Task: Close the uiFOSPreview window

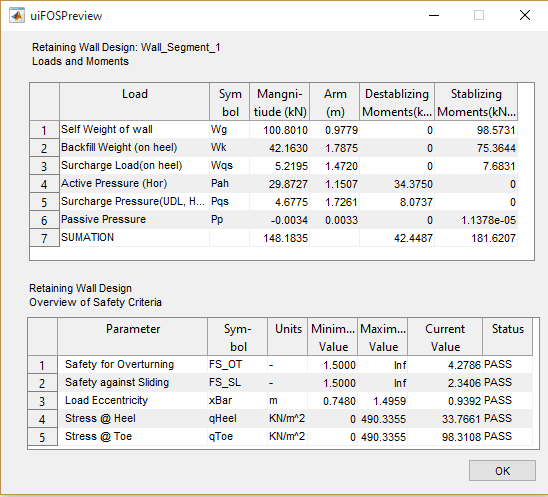Action: coord(525,15)
